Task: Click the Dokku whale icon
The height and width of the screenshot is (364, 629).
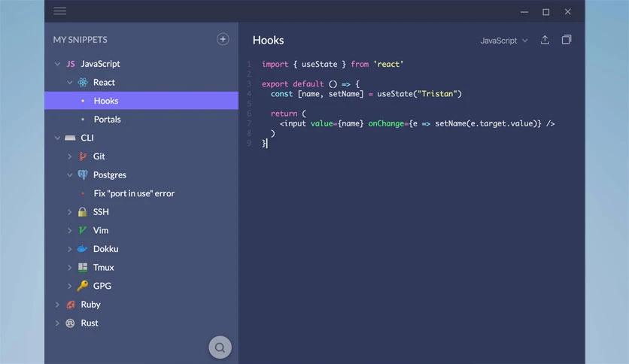Action: (x=83, y=249)
